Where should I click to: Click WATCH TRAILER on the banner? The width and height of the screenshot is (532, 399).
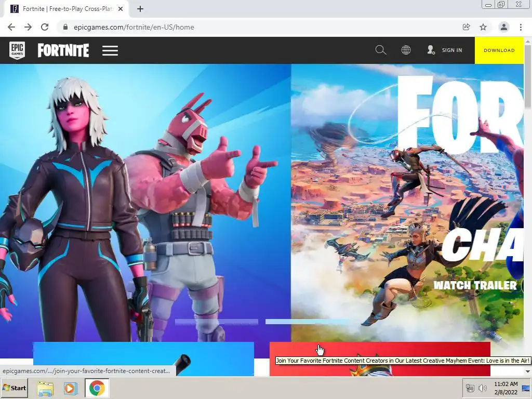tap(475, 285)
